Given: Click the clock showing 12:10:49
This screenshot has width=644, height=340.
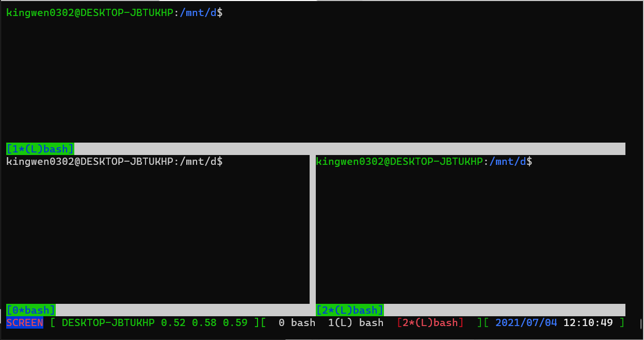Looking at the screenshot, I should [x=588, y=323].
